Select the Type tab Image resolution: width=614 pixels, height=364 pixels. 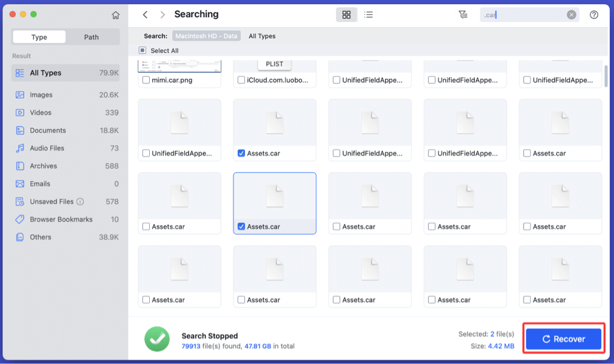pos(38,37)
